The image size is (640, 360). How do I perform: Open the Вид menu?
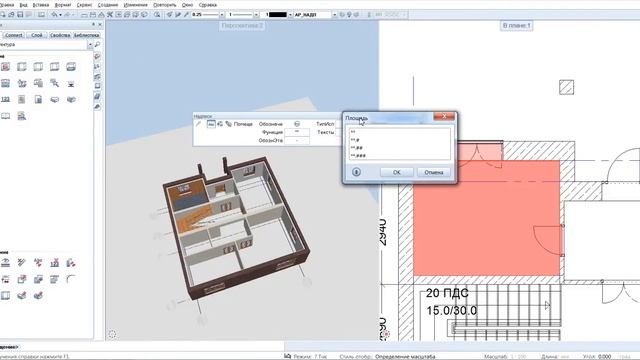24,5
